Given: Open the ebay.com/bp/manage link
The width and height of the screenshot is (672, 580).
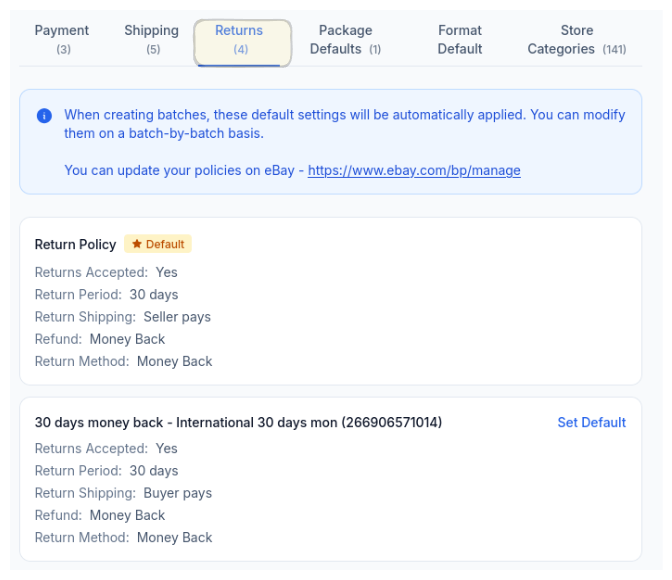Looking at the screenshot, I should [414, 170].
